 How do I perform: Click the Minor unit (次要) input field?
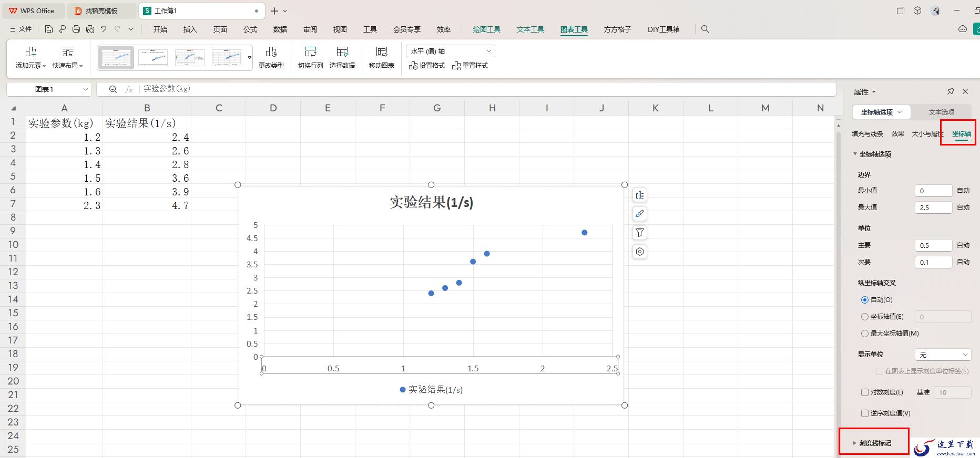tap(934, 262)
